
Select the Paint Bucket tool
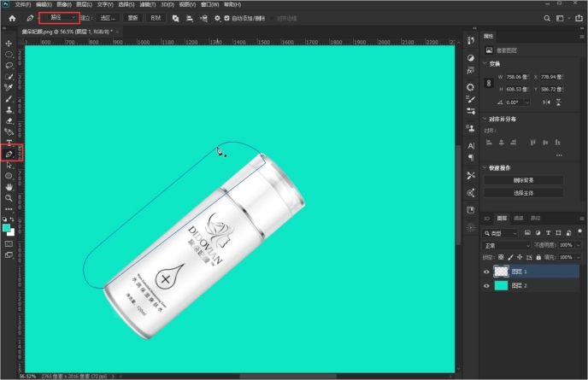[9, 132]
